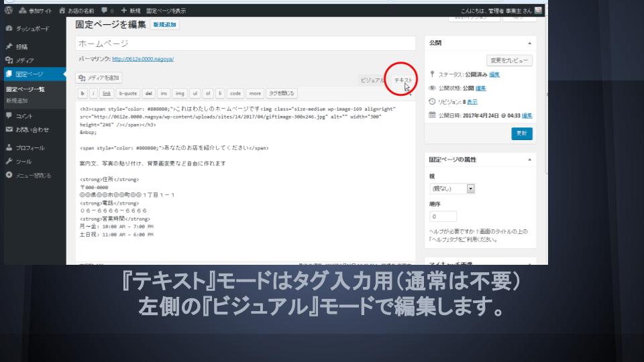Collapse the 固定ページの属性 panel

tap(531, 160)
